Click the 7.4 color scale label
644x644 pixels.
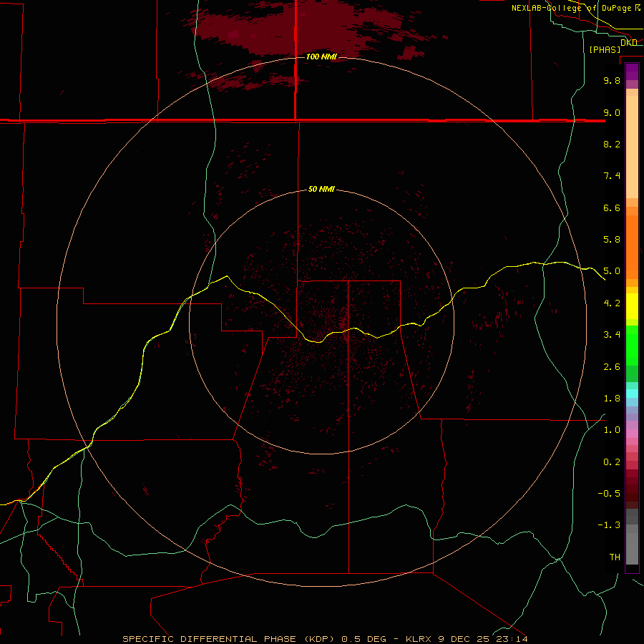[x=612, y=176]
